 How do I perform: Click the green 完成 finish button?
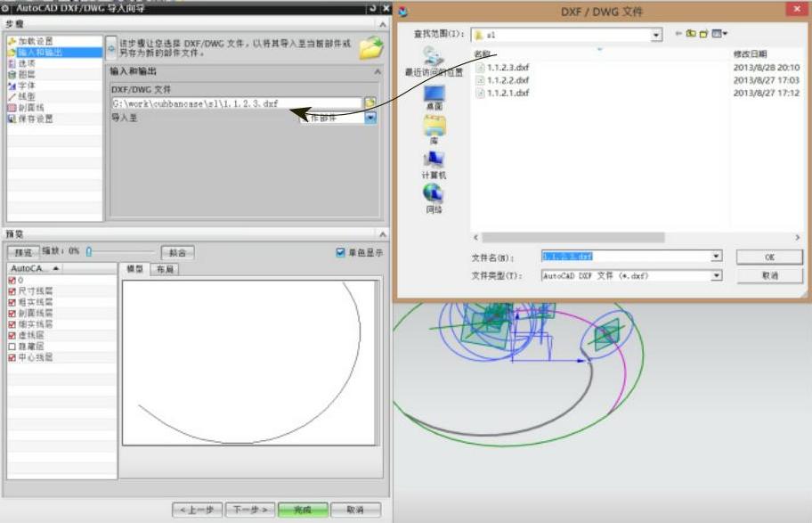point(303,510)
